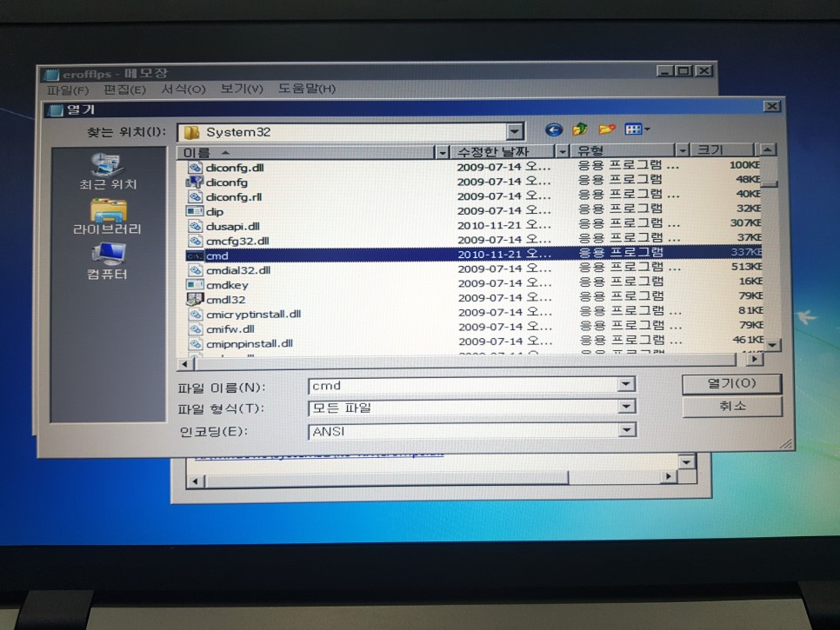Screen dimensions: 840x630
Task: Select the 컴퓨터 sidebar icon
Action: pos(108,255)
